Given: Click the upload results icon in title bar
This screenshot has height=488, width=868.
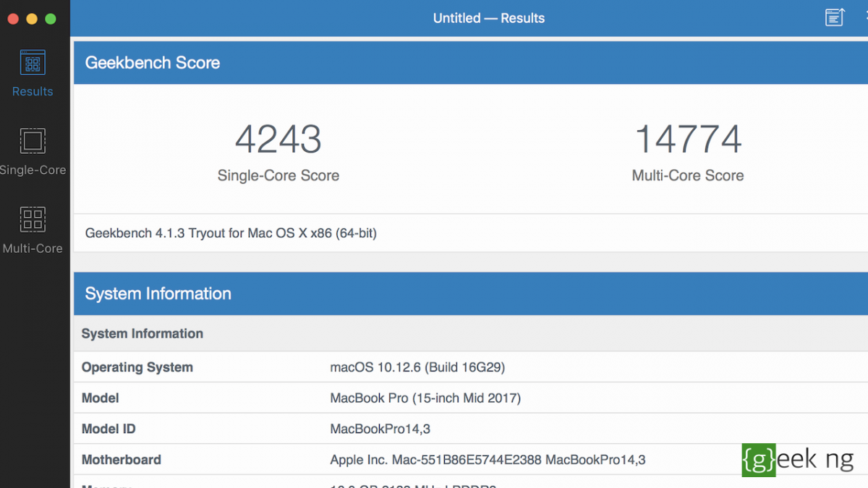Looking at the screenshot, I should pyautogui.click(x=835, y=17).
